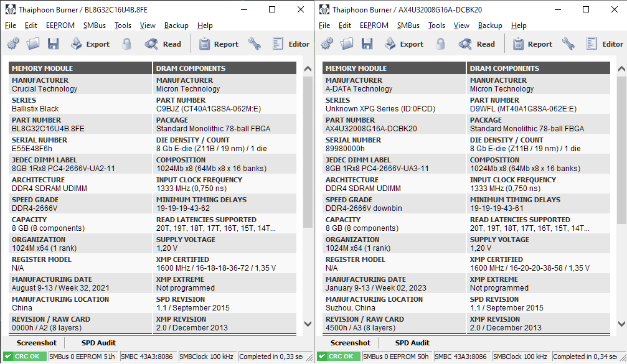Open Tools menu in BL8G32C16U4B window
The height and width of the screenshot is (364, 627).
[x=123, y=26]
